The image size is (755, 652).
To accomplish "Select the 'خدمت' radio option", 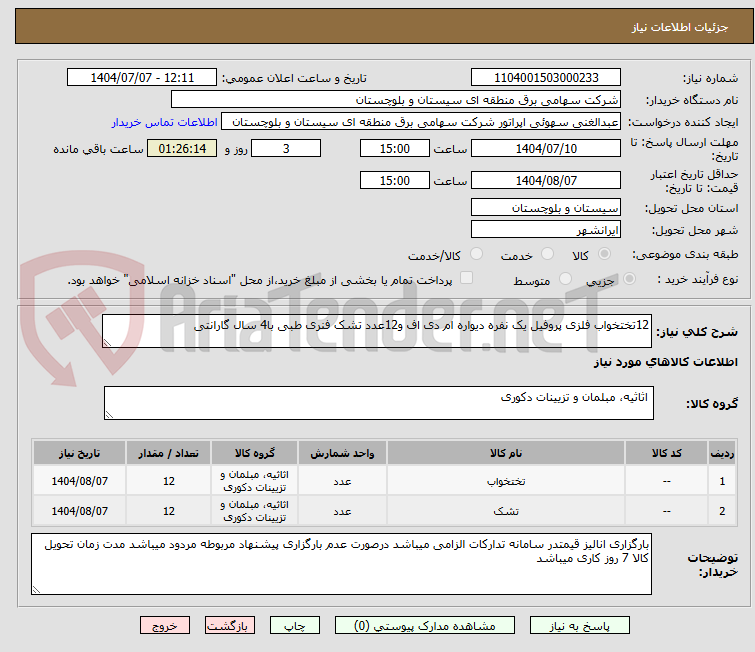I will [545, 255].
